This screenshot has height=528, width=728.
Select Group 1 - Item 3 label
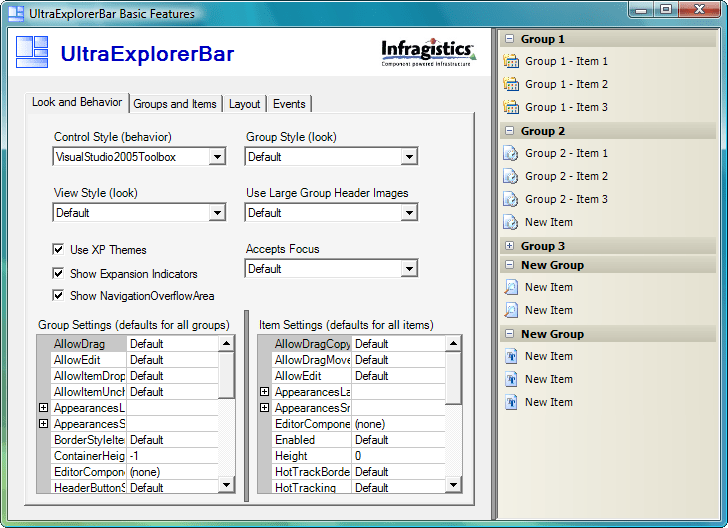coord(566,107)
